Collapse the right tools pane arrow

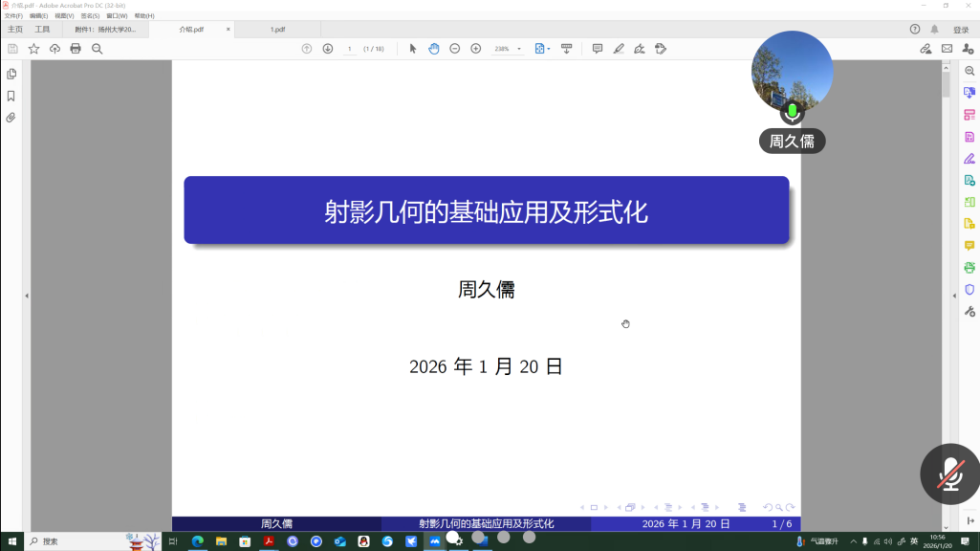click(954, 296)
